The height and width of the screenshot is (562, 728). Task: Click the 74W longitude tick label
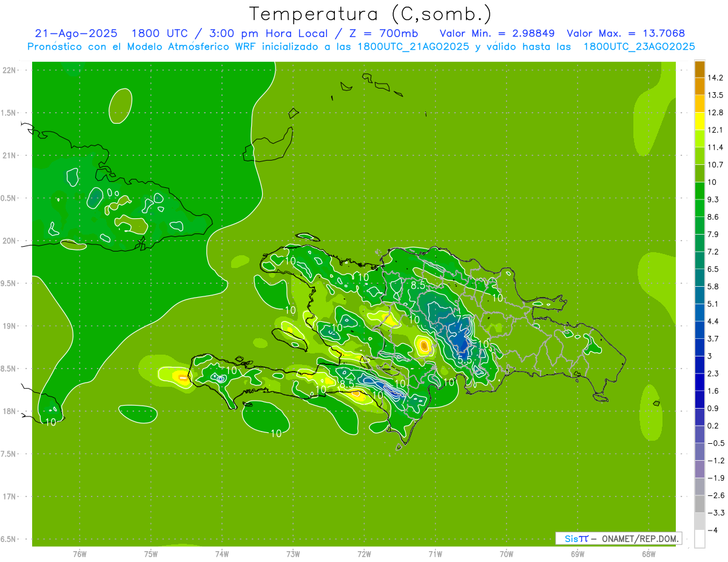pyautogui.click(x=222, y=554)
